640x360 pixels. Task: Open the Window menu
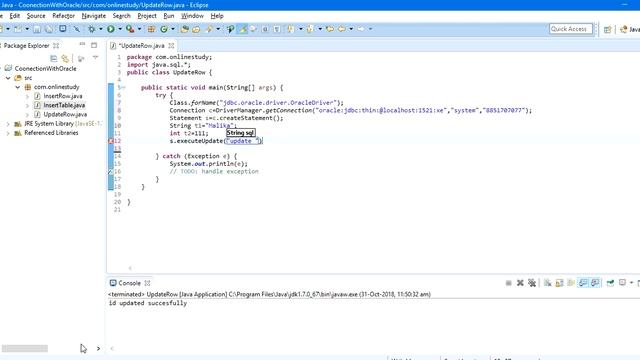click(192, 16)
